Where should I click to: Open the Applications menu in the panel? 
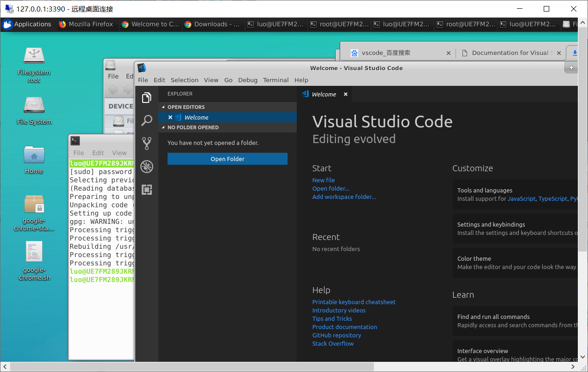[27, 24]
